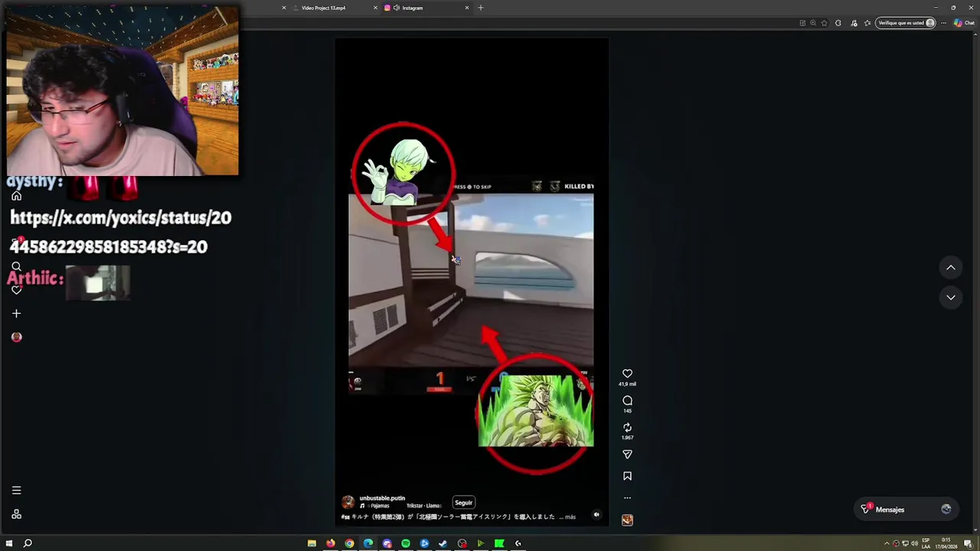Close the Video Project 13.mp4 tab
The image size is (980, 551).
point(375,8)
